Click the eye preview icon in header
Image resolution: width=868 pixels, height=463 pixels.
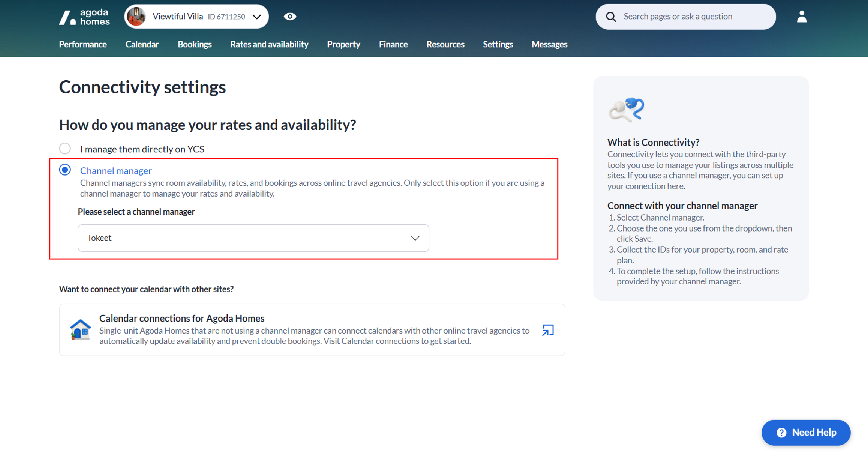click(x=290, y=17)
